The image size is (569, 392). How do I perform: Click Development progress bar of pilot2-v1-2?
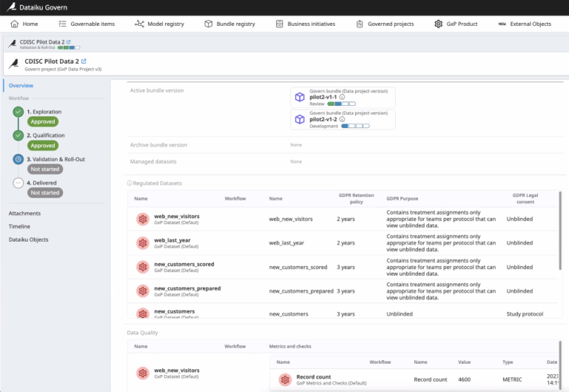[356, 126]
